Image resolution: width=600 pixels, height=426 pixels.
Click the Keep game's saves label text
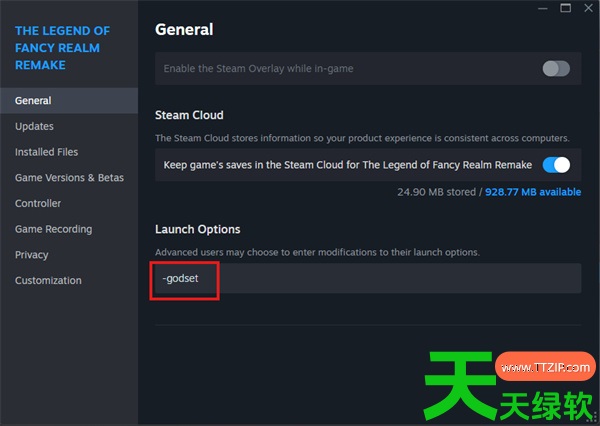[347, 165]
